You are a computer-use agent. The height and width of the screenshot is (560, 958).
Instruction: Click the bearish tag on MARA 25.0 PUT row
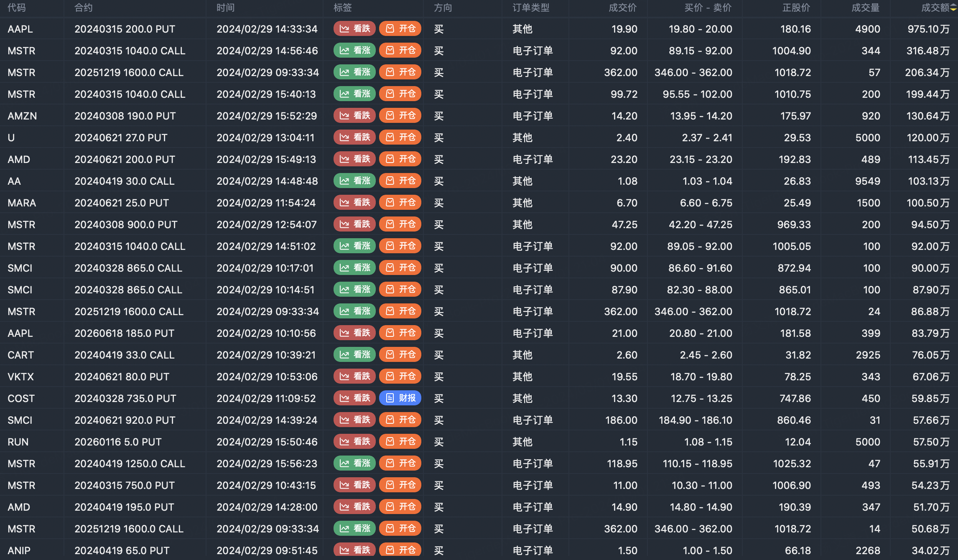coord(354,203)
